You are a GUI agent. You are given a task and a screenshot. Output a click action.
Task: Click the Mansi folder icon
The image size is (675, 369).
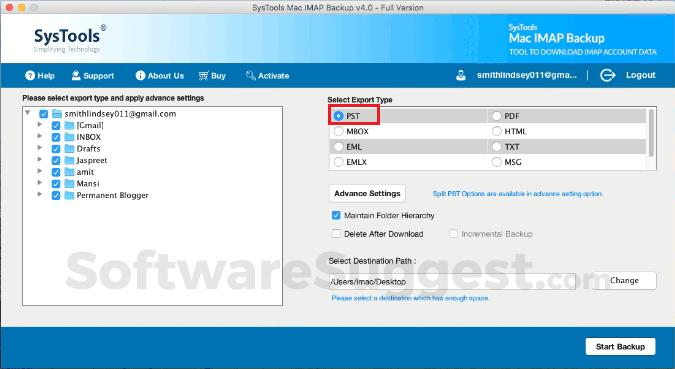pos(69,183)
